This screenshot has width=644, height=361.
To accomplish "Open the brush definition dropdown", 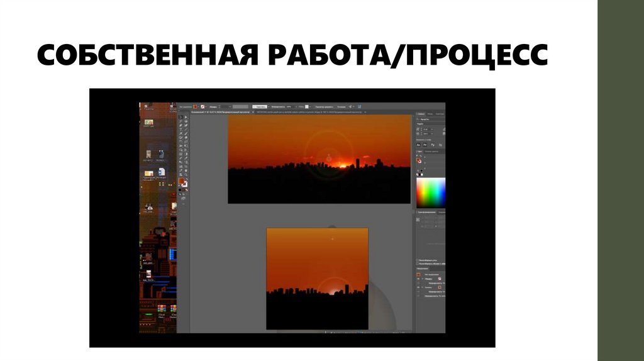I will (269, 107).
